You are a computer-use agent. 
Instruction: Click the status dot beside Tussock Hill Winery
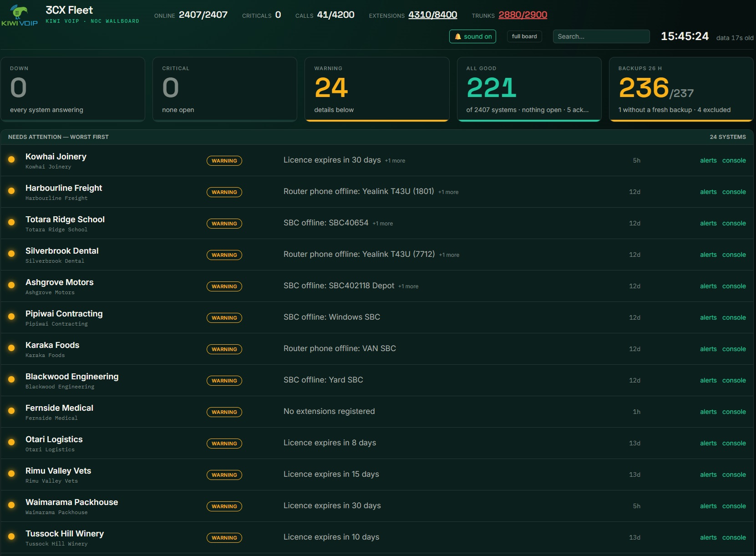tap(11, 536)
